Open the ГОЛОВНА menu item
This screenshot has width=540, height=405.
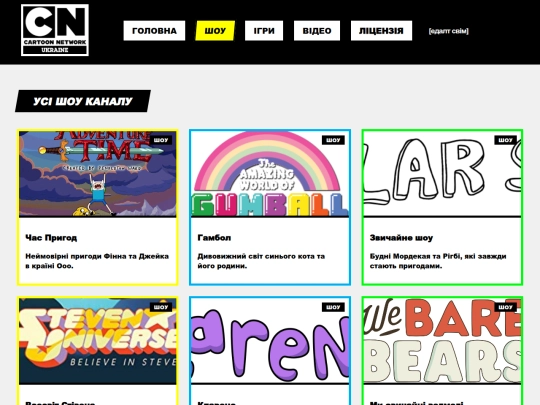154,31
